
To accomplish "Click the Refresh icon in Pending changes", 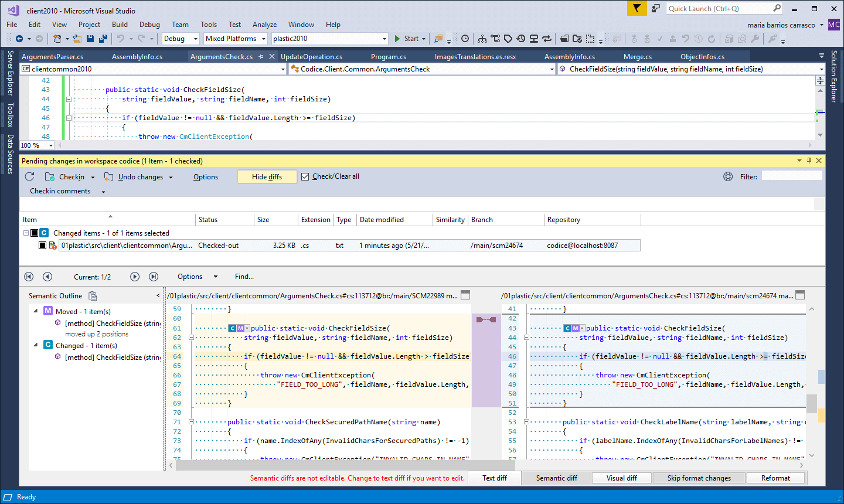I will click(30, 176).
